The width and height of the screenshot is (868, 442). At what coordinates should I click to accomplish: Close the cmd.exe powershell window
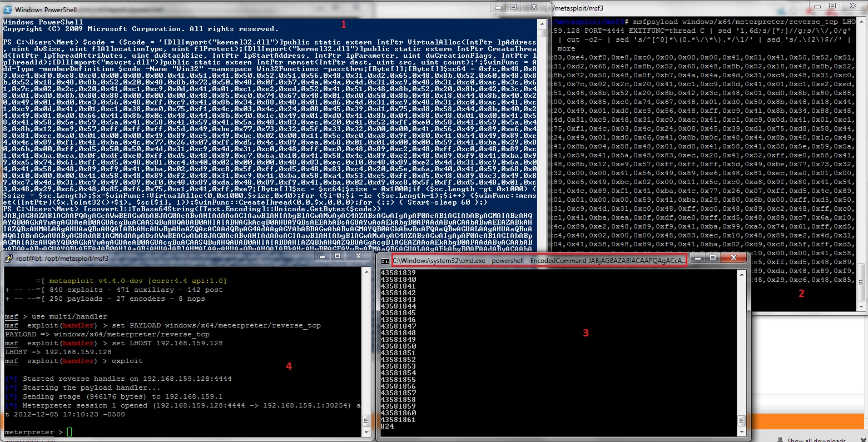(x=734, y=259)
